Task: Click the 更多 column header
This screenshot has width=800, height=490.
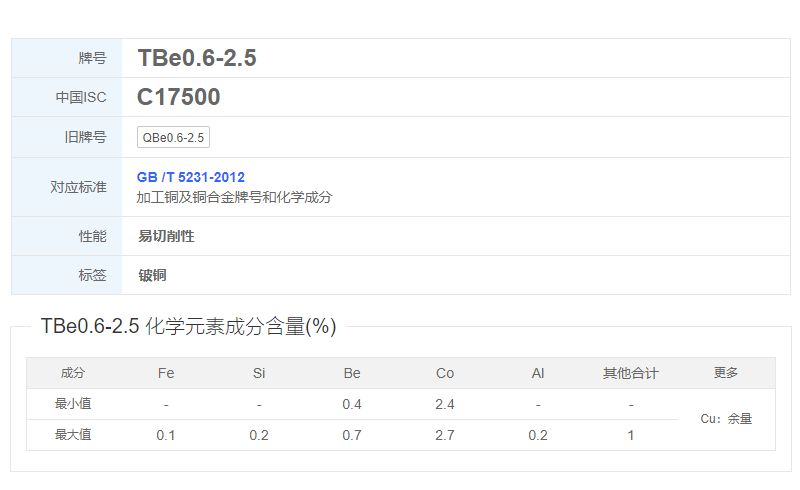Action: coord(726,373)
